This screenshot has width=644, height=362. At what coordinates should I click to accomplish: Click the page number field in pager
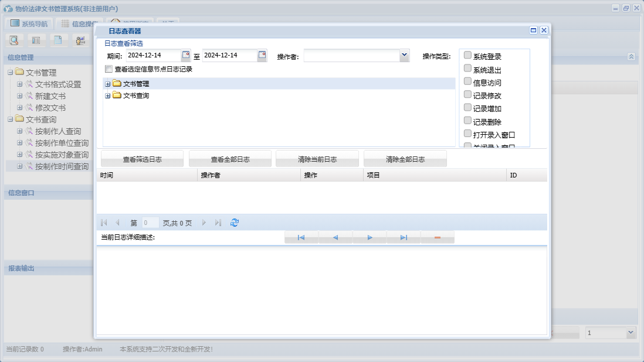[x=150, y=223]
